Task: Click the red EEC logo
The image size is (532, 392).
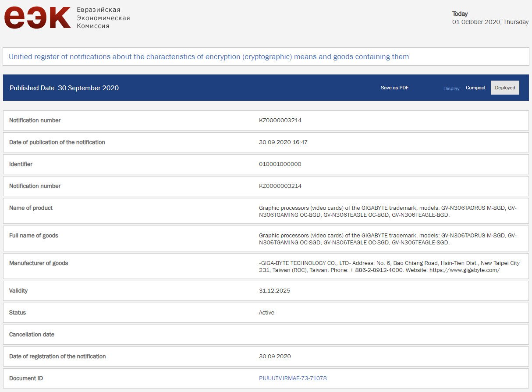Action: (37, 18)
